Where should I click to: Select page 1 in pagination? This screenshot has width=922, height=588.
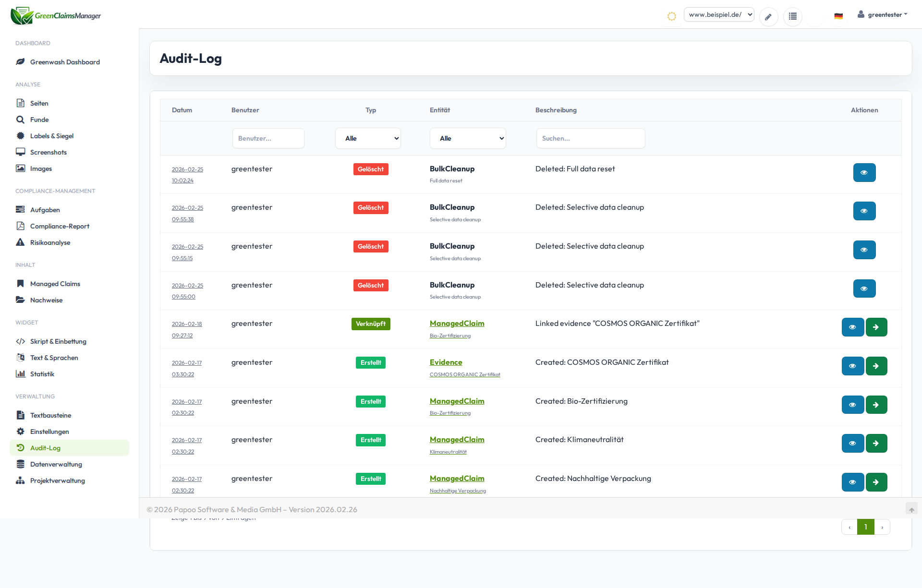coord(866,527)
